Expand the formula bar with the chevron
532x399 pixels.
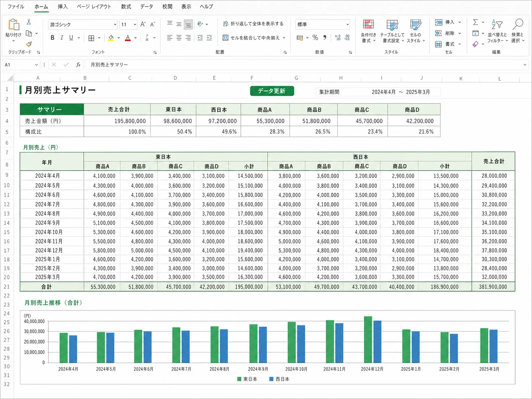tap(525, 65)
